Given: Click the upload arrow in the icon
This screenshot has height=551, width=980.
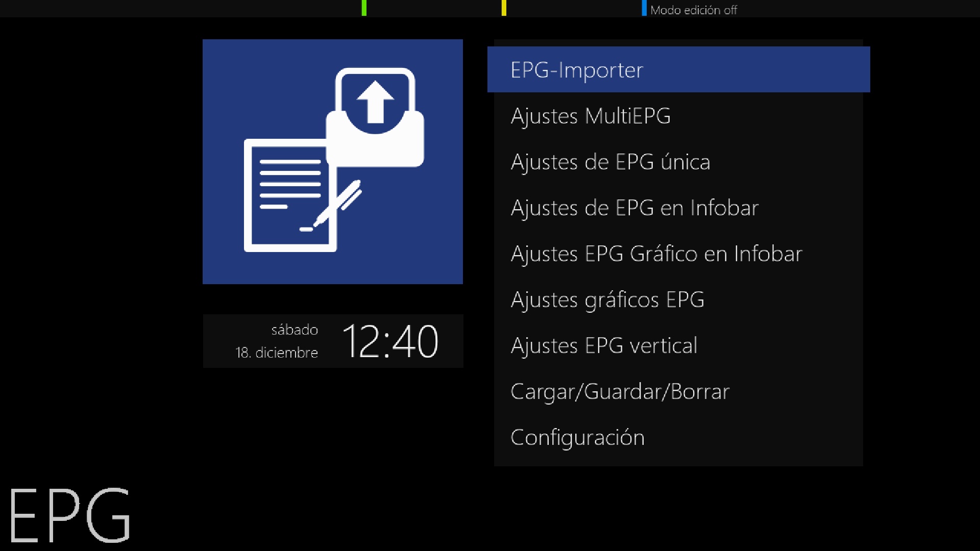Looking at the screenshot, I should click(375, 102).
